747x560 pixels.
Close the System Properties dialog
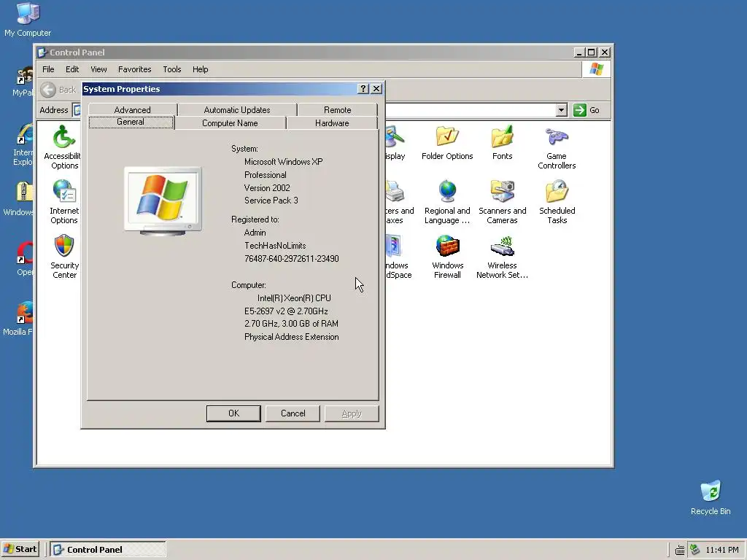[x=376, y=88]
